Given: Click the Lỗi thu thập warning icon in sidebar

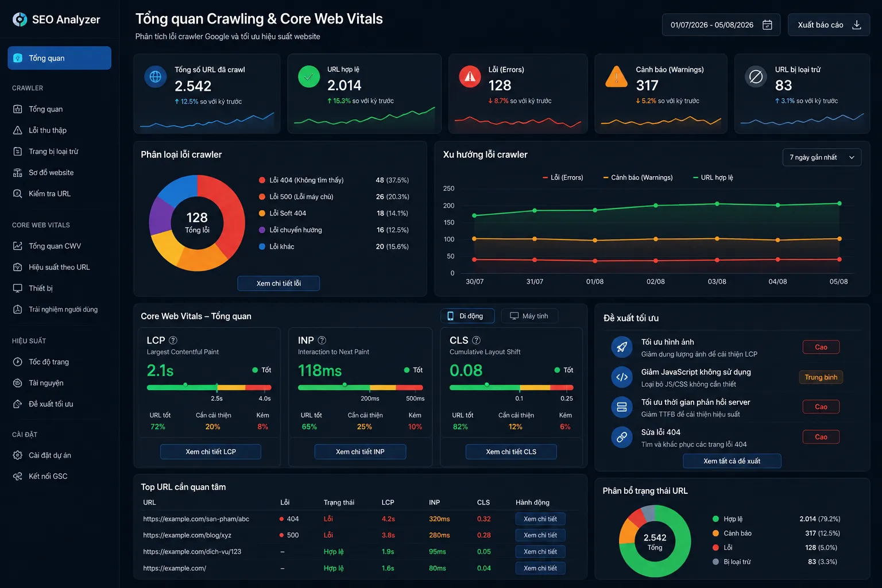Looking at the screenshot, I should click(18, 130).
